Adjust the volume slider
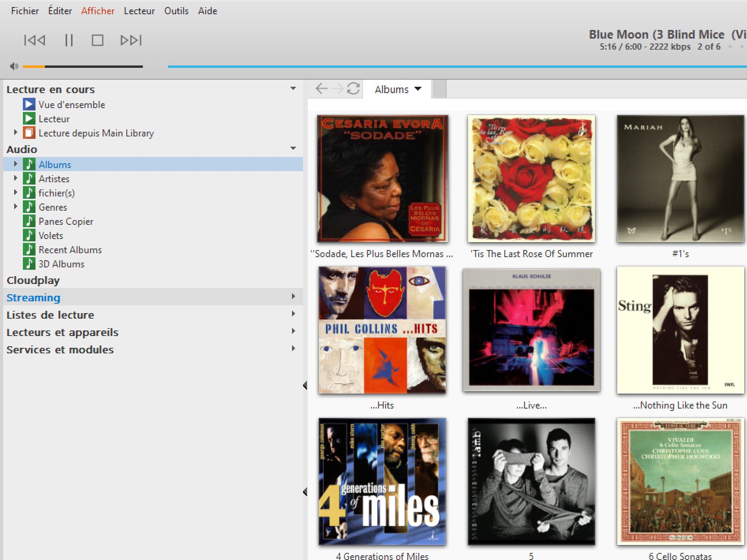This screenshot has width=747, height=560. 83,67
